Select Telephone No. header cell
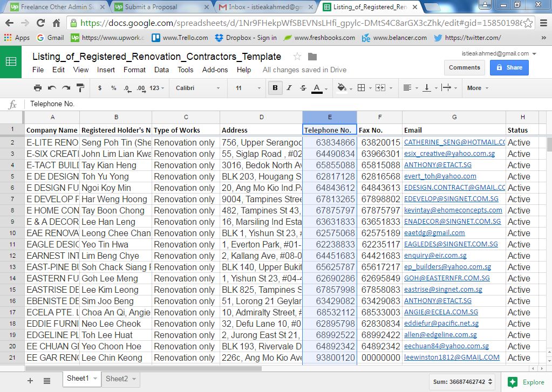 330,130
